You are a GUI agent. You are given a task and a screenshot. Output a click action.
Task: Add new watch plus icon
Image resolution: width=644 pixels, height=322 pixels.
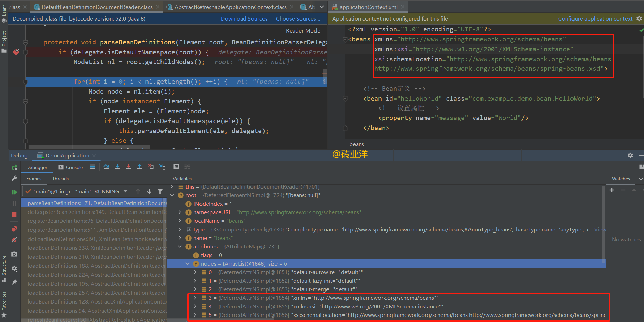612,190
